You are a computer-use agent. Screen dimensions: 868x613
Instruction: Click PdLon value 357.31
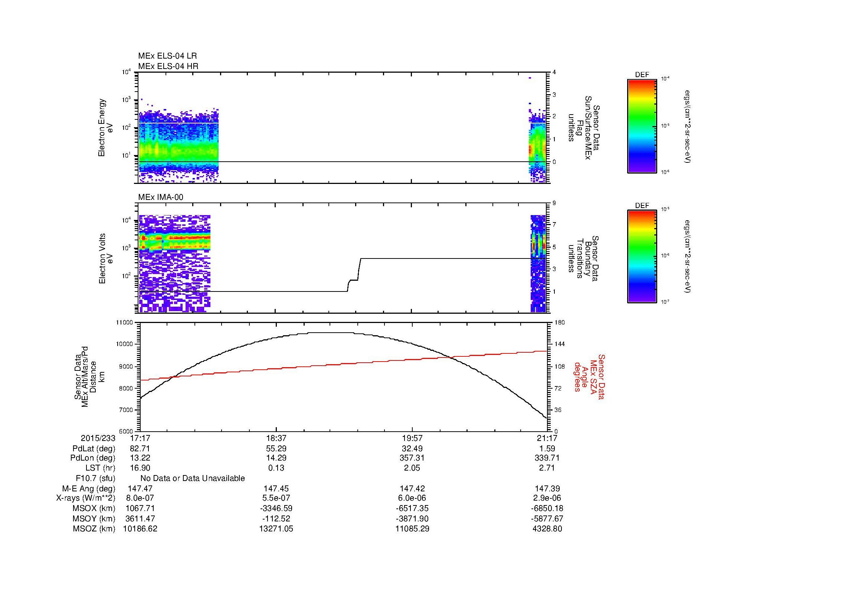(x=412, y=458)
